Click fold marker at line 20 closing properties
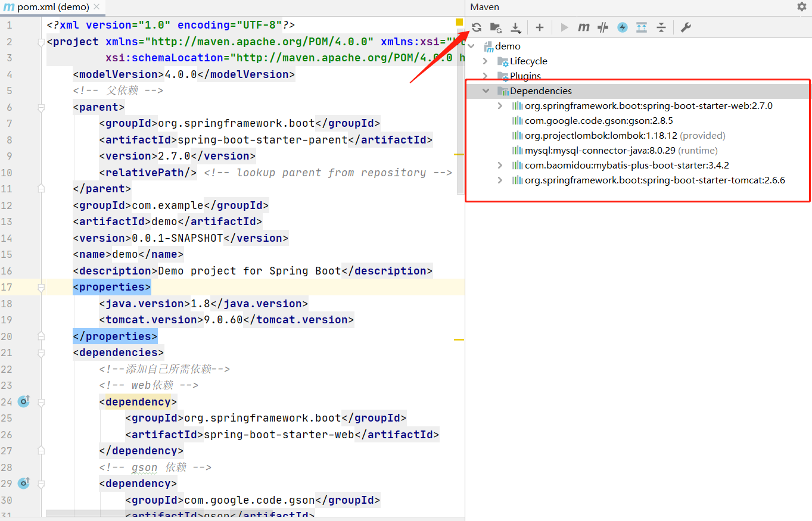Screen dimensions: 812x521 (41, 336)
